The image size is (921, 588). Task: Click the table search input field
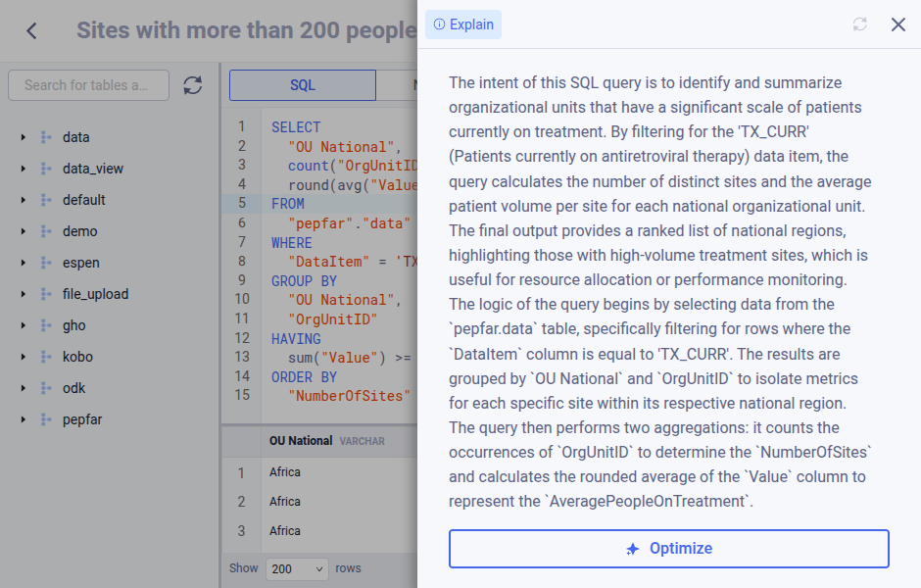pyautogui.click(x=88, y=85)
